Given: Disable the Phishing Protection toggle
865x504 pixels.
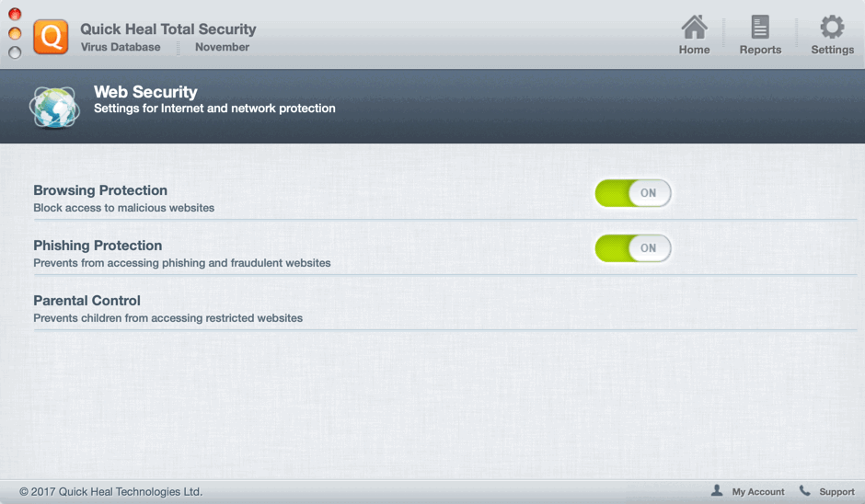Looking at the screenshot, I should [x=633, y=248].
